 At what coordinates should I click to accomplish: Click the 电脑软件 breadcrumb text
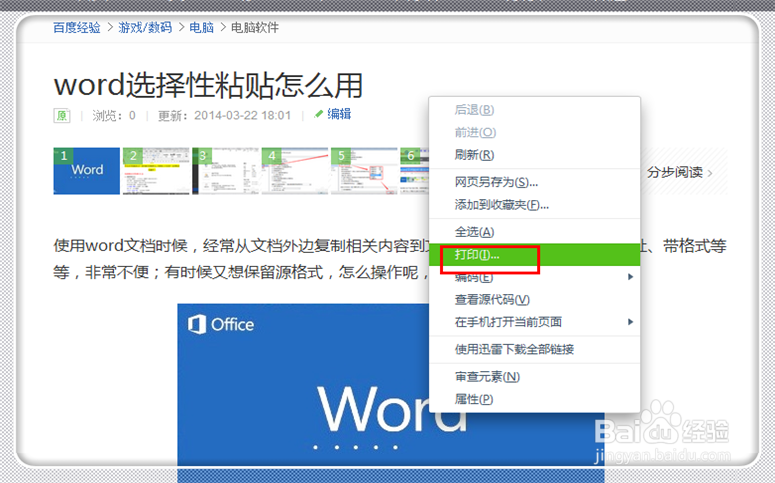255,27
